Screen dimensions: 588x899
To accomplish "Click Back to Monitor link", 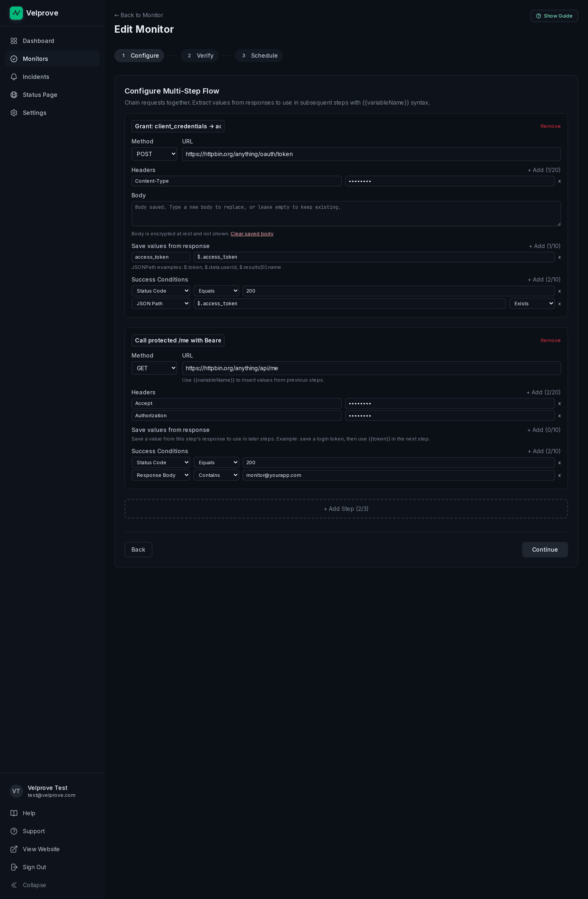I will point(139,15).
